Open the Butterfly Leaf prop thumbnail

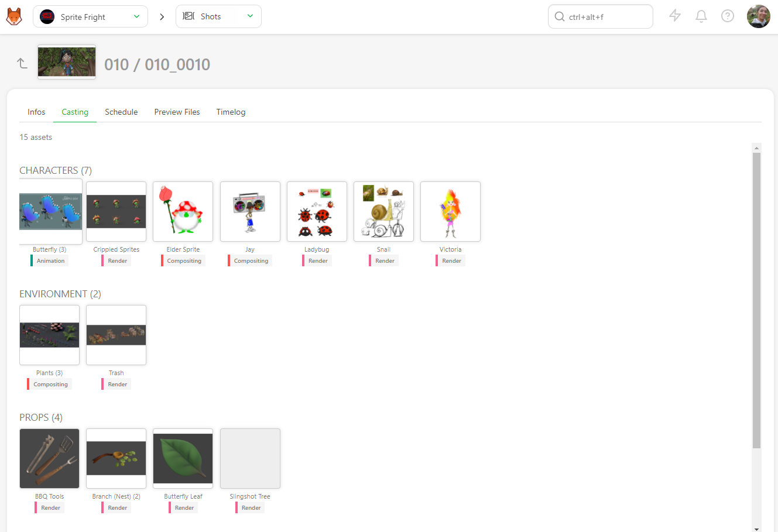coord(183,458)
